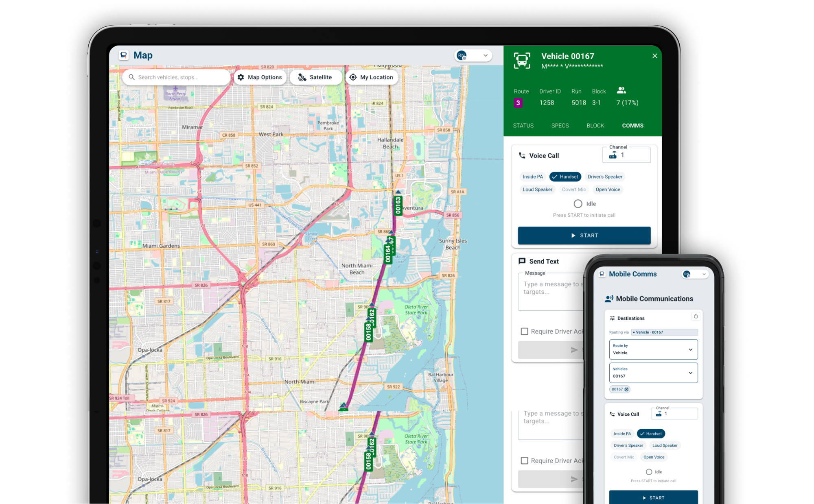Click the phone icon beside tablet Voice Call

[x=522, y=155]
